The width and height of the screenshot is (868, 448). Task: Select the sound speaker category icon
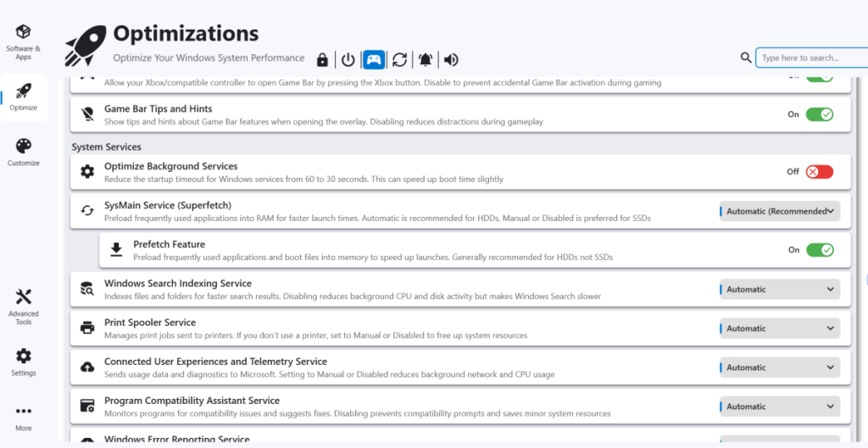tap(451, 60)
